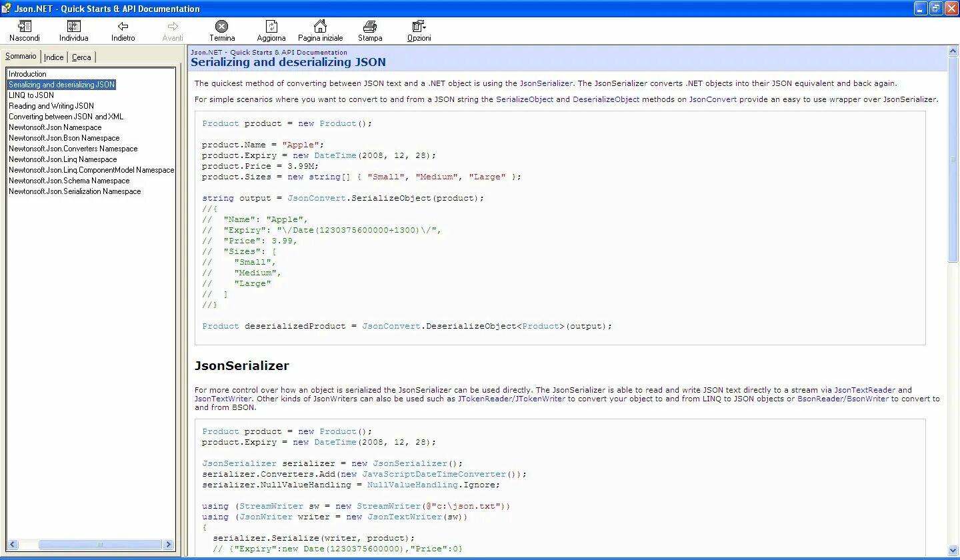
Task: Stop loading with the Termina icon
Action: (x=222, y=27)
